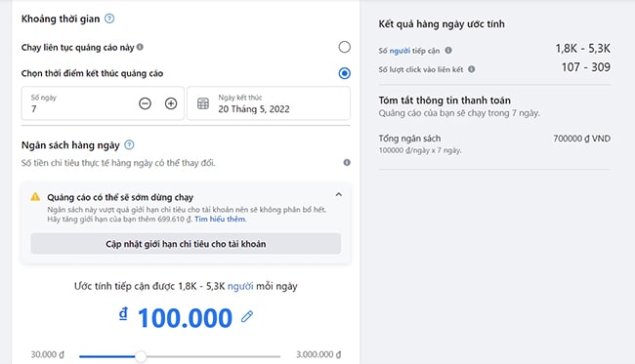Click info icon next to Số người tiếp cận
Viewport: 635px width, 364px height.
[x=448, y=51]
